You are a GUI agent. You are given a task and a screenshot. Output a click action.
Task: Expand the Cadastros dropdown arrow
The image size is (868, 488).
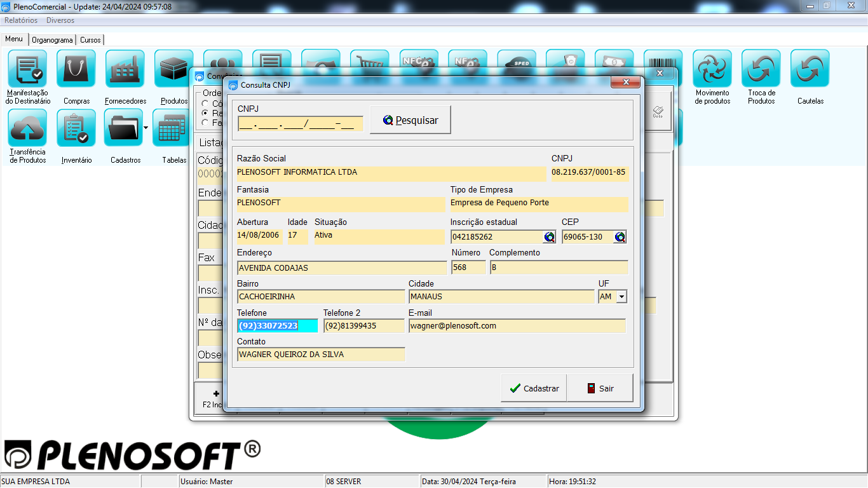point(146,128)
